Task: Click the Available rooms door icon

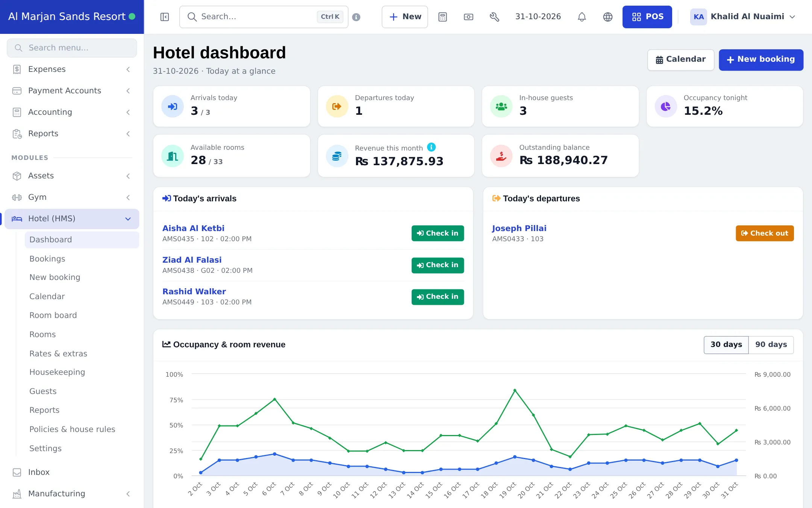Action: [x=173, y=156]
